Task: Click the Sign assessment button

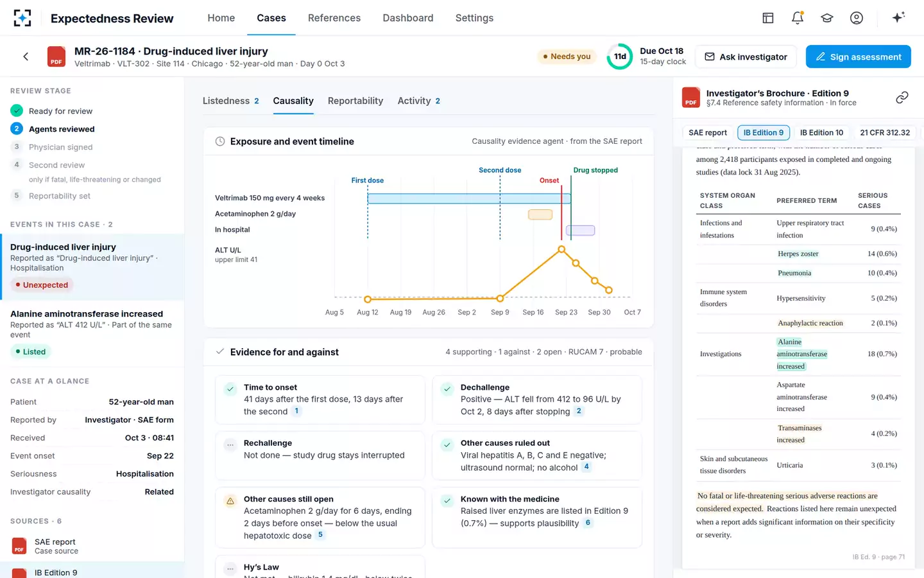Action: click(x=859, y=57)
